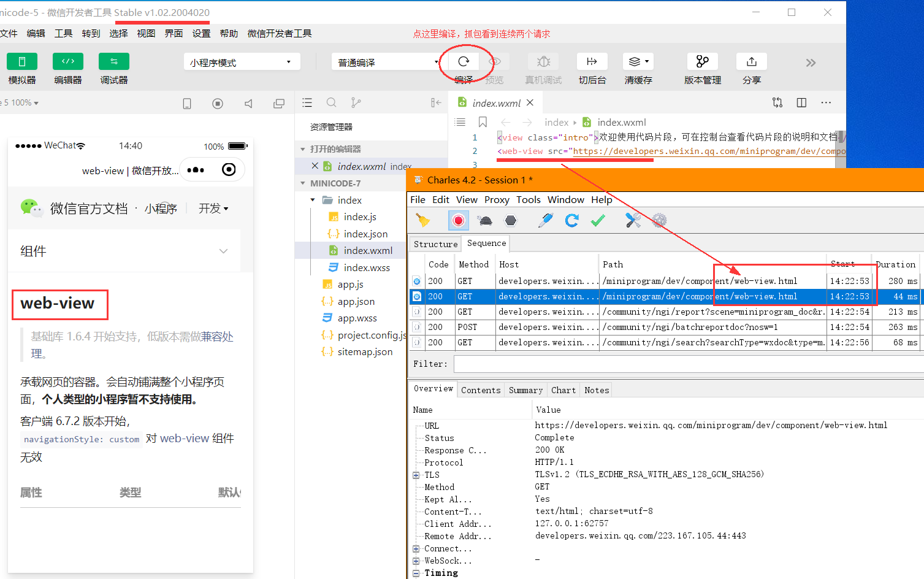
Task: Toggle the 编辑器 editor panel button
Action: (x=68, y=61)
